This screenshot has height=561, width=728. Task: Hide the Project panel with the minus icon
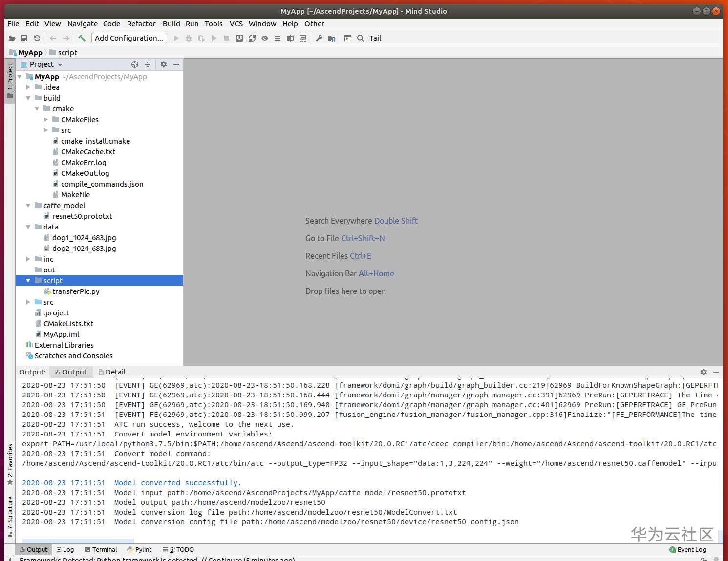click(176, 64)
